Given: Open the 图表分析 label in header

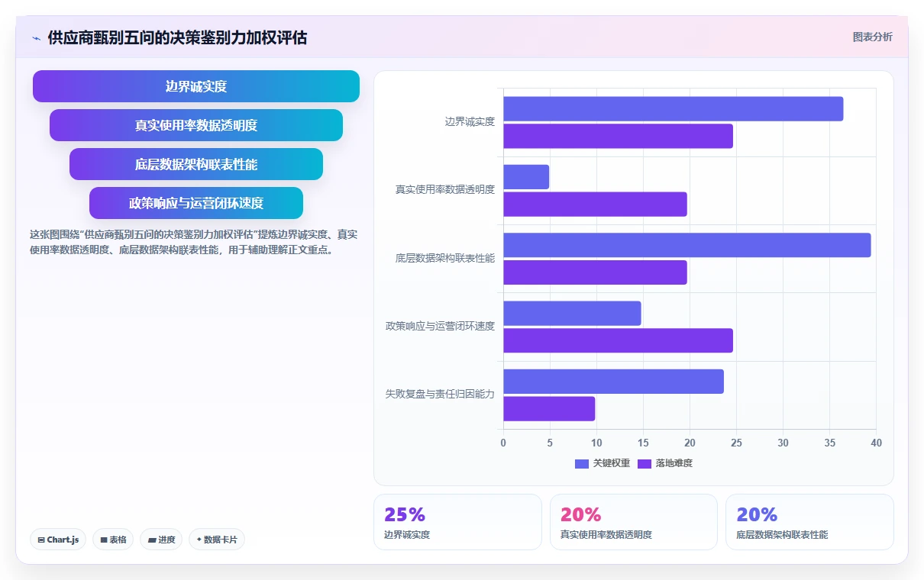Looking at the screenshot, I should point(872,37).
